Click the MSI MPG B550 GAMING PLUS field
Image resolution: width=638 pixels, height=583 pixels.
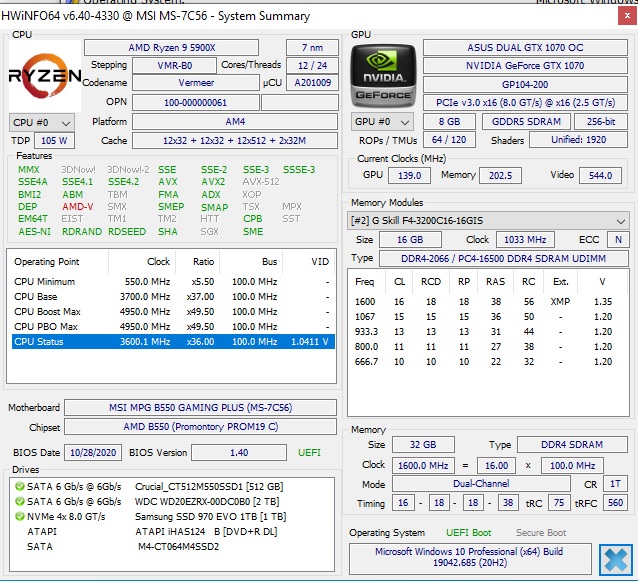click(x=201, y=408)
